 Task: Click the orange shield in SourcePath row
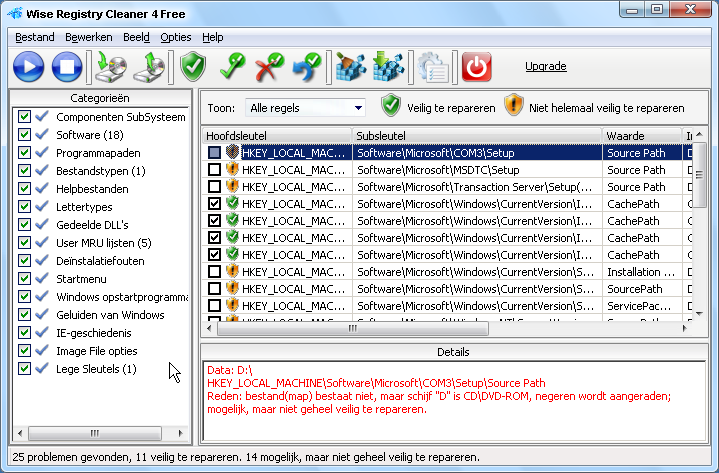coord(232,288)
